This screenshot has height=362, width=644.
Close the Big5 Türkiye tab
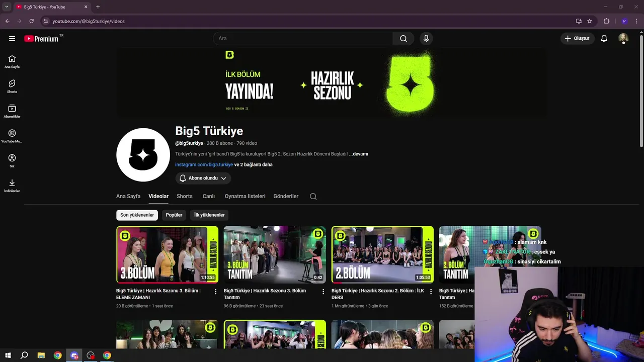(x=86, y=7)
